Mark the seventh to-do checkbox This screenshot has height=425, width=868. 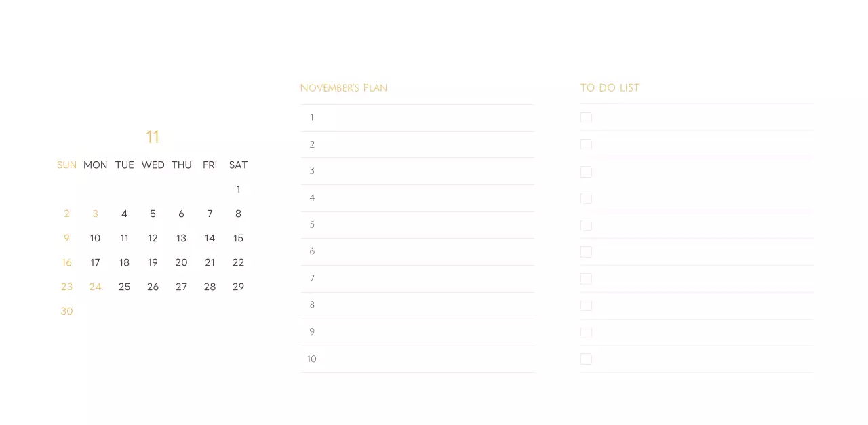(586, 279)
